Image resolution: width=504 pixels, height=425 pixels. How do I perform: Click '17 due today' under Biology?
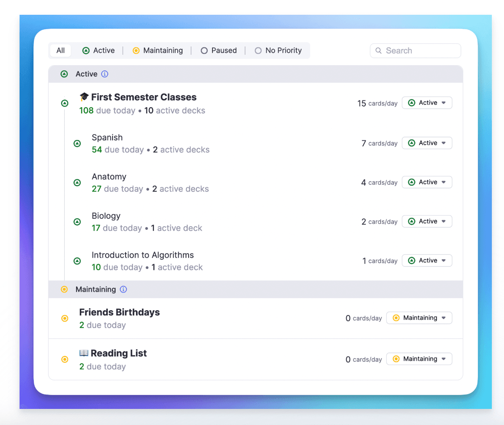(117, 228)
